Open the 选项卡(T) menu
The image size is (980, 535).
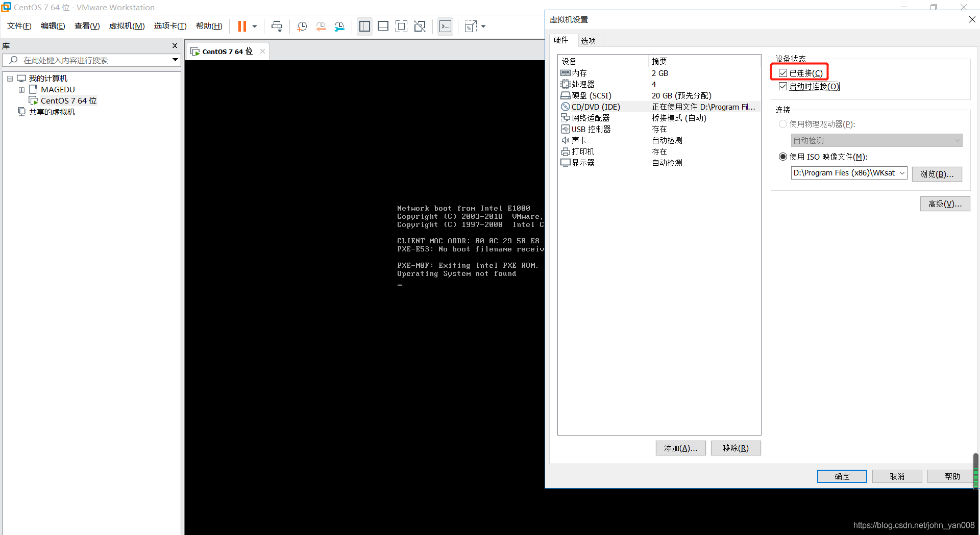(x=170, y=26)
